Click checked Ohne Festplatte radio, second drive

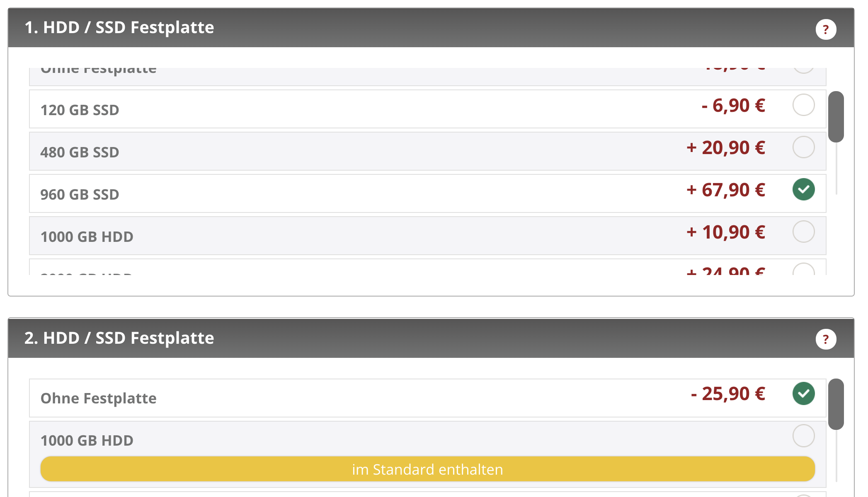click(803, 393)
